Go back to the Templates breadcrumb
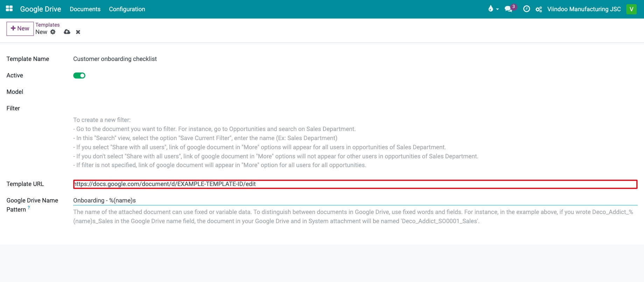 pos(48,25)
